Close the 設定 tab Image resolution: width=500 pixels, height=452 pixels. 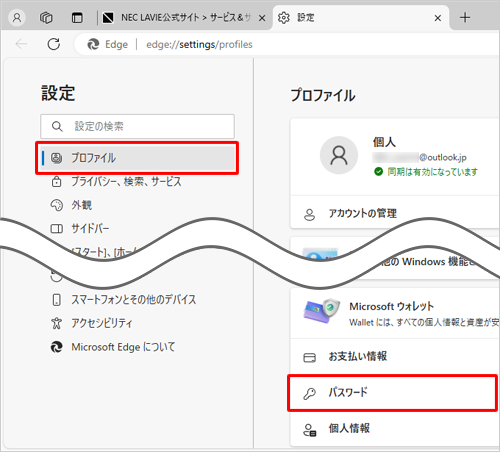(438, 18)
